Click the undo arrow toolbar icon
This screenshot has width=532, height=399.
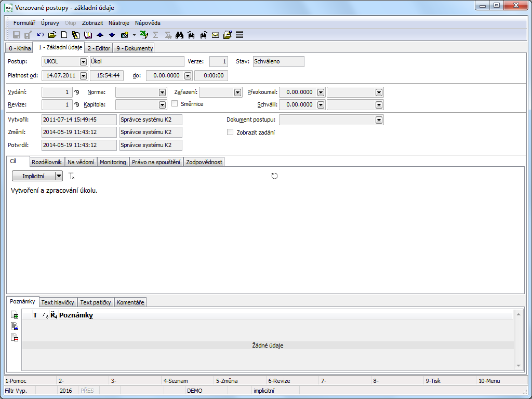point(41,35)
